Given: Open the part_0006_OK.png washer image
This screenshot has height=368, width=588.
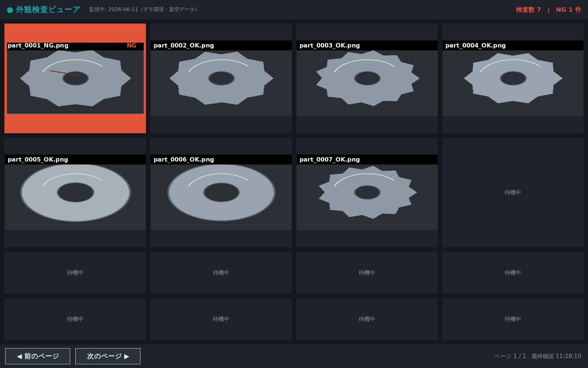Looking at the screenshot, I should 221,192.
